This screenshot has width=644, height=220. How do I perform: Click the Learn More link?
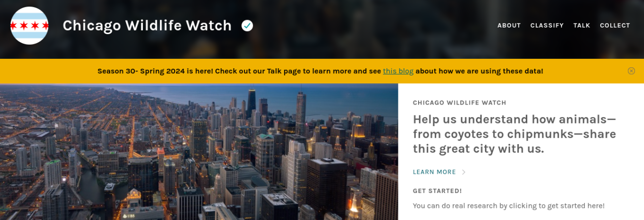(434, 172)
